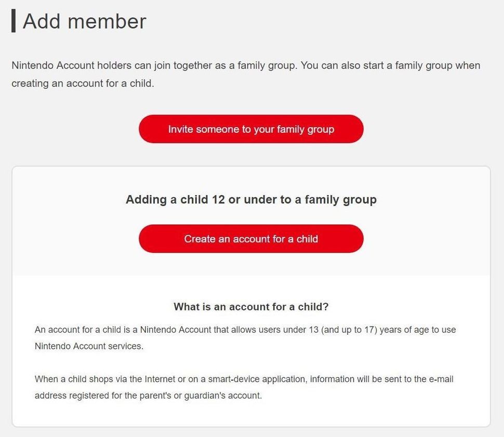The height and width of the screenshot is (437, 504).
Task: Select "Create an account for a child"
Action: pyautogui.click(x=251, y=239)
